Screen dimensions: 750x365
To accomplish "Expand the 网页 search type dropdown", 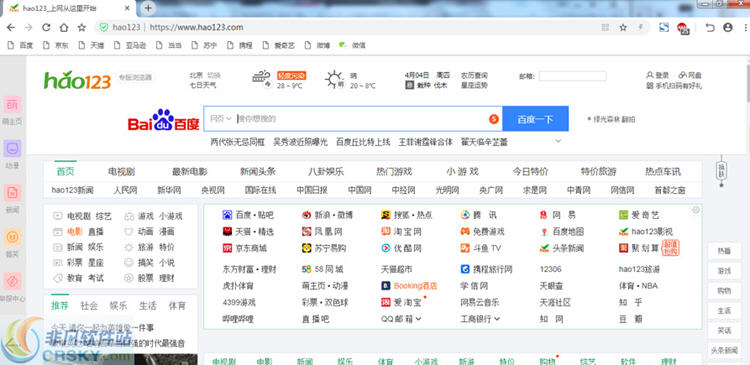I will [x=221, y=119].
